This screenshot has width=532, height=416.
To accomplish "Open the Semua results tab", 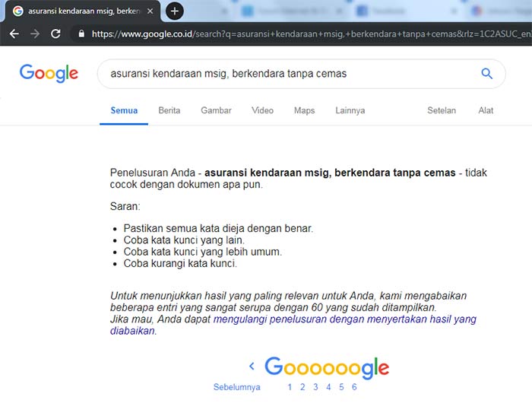I will pos(124,110).
